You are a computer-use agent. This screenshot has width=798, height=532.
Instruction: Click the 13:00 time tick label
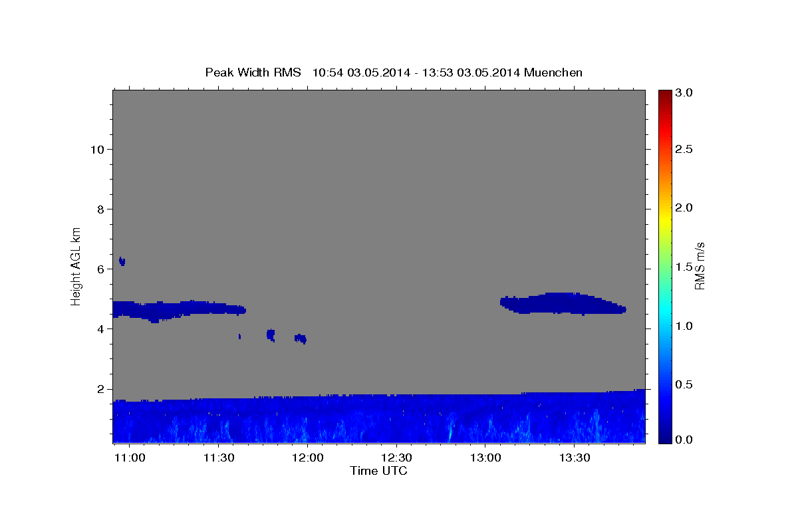coord(485,458)
